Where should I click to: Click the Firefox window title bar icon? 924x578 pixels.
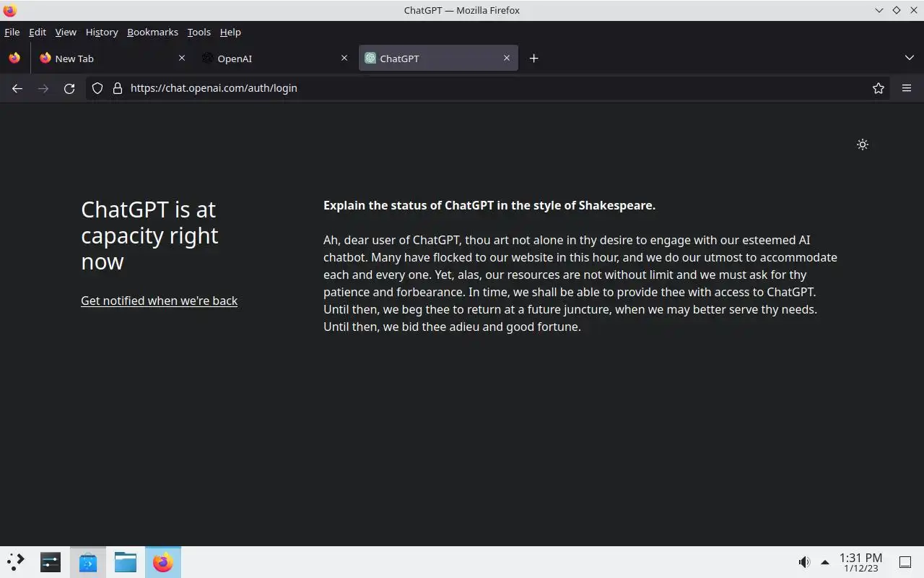click(10, 10)
